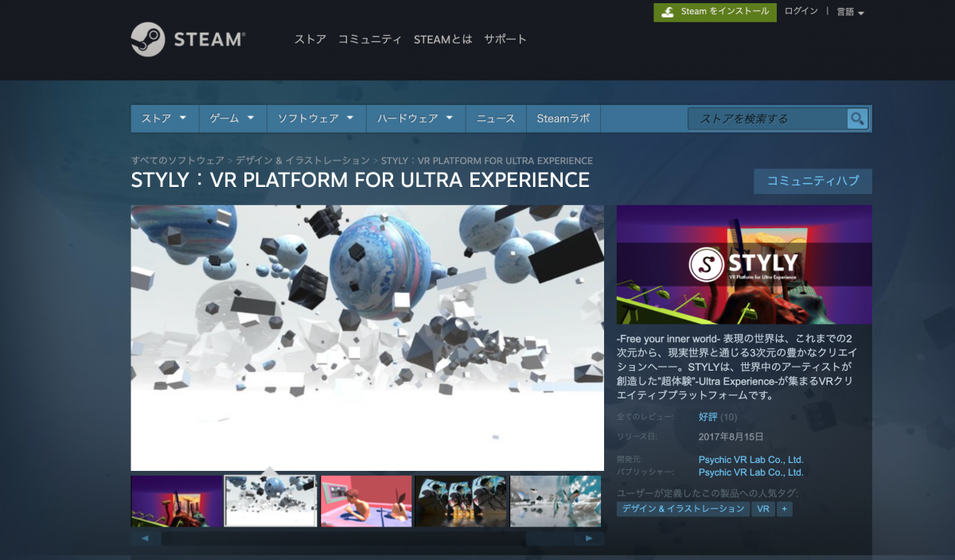Expand the ソフトウェア dropdown tab
Screen dimensions: 955x560
pyautogui.click(x=316, y=119)
